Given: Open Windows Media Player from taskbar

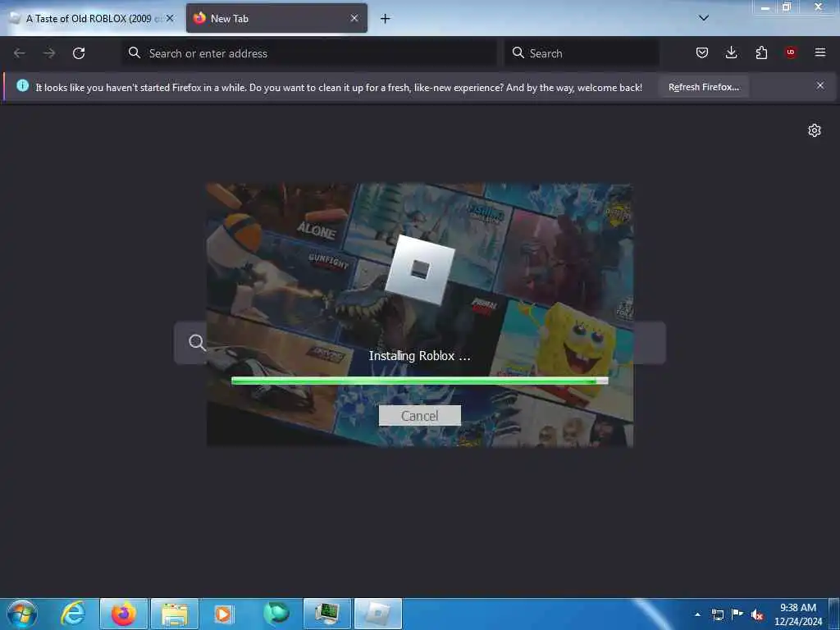Looking at the screenshot, I should [x=225, y=614].
